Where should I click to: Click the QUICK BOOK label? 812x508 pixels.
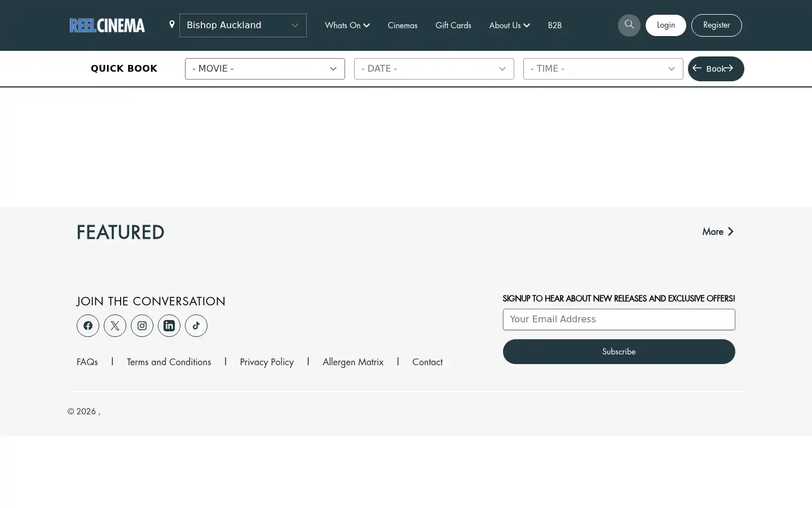tap(124, 68)
